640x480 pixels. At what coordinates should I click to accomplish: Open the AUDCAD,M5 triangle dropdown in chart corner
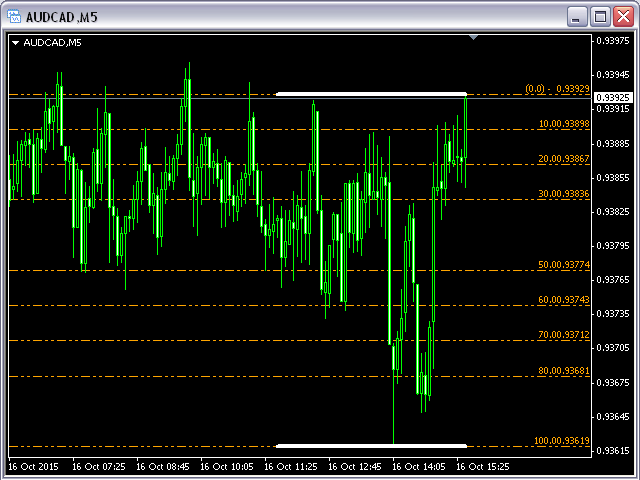tap(16, 43)
